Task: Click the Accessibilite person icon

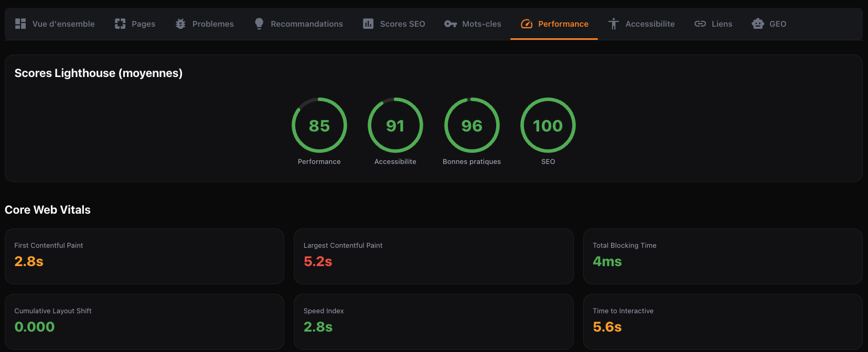Action: click(x=614, y=24)
